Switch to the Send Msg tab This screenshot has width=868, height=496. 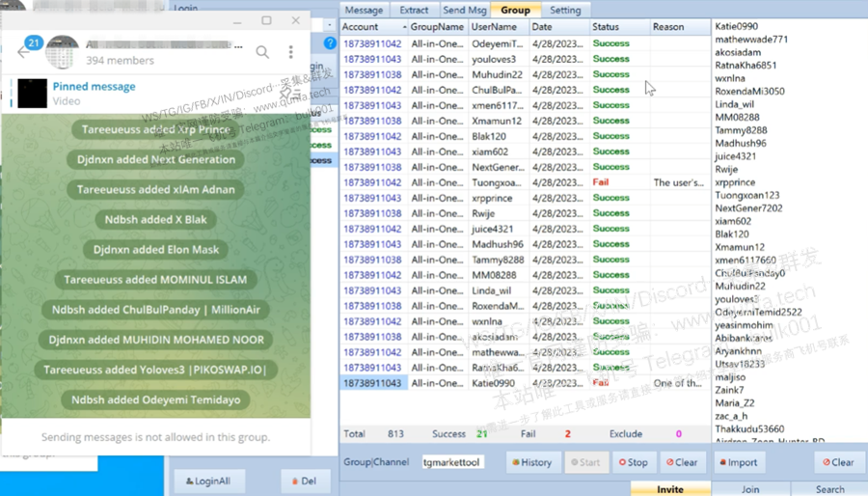(x=465, y=10)
